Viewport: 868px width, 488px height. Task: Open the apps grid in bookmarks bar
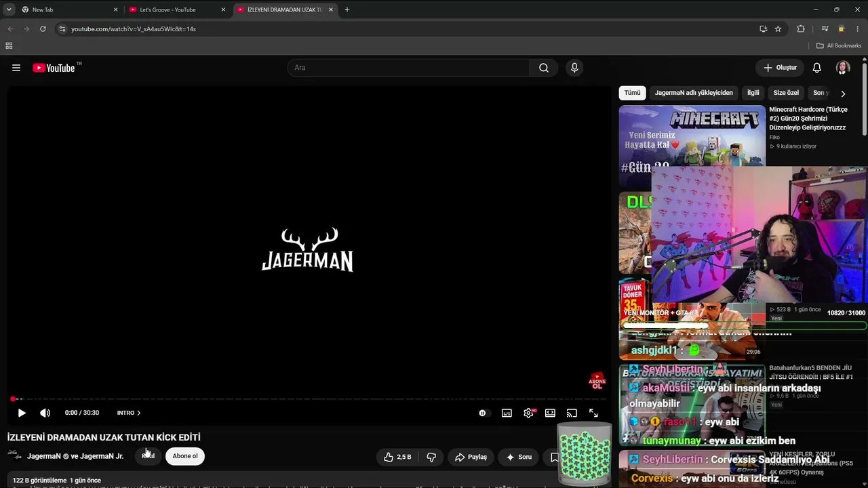click(x=9, y=46)
